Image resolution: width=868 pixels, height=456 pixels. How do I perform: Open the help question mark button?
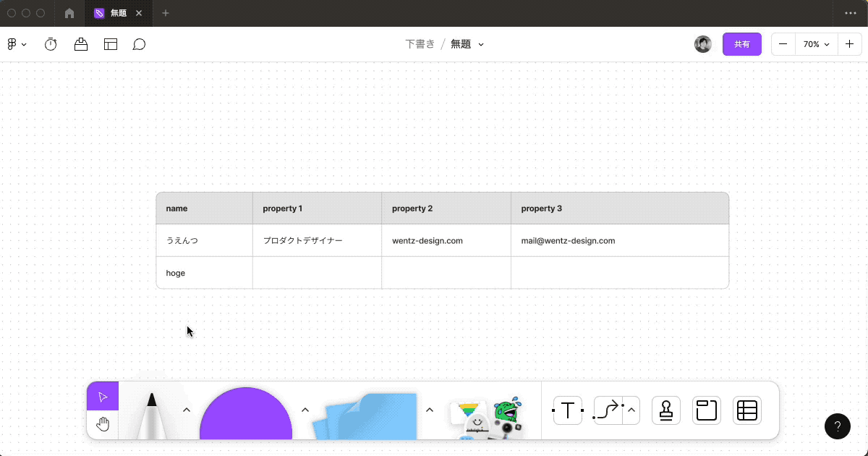838,426
